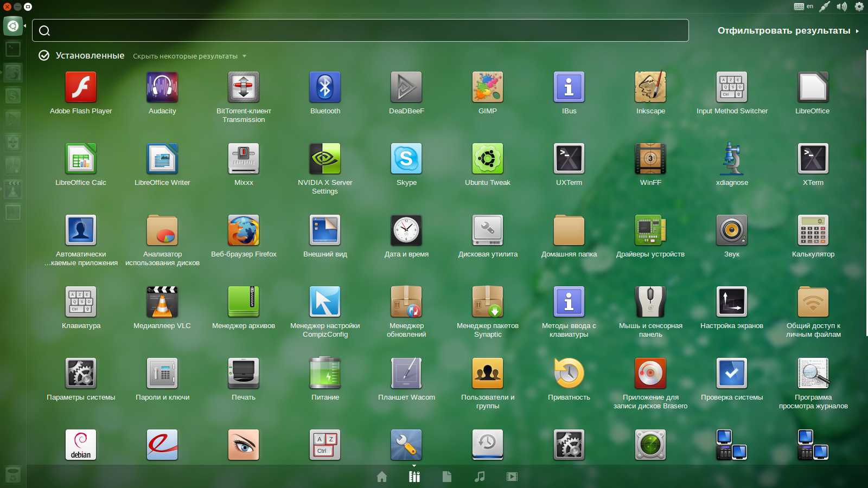Image resolution: width=868 pixels, height=488 pixels.
Task: Switch to Video lens tab
Action: [512, 477]
